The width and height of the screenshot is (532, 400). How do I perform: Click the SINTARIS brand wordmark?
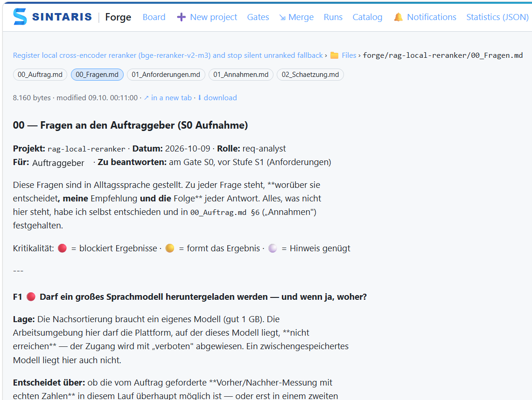62,17
